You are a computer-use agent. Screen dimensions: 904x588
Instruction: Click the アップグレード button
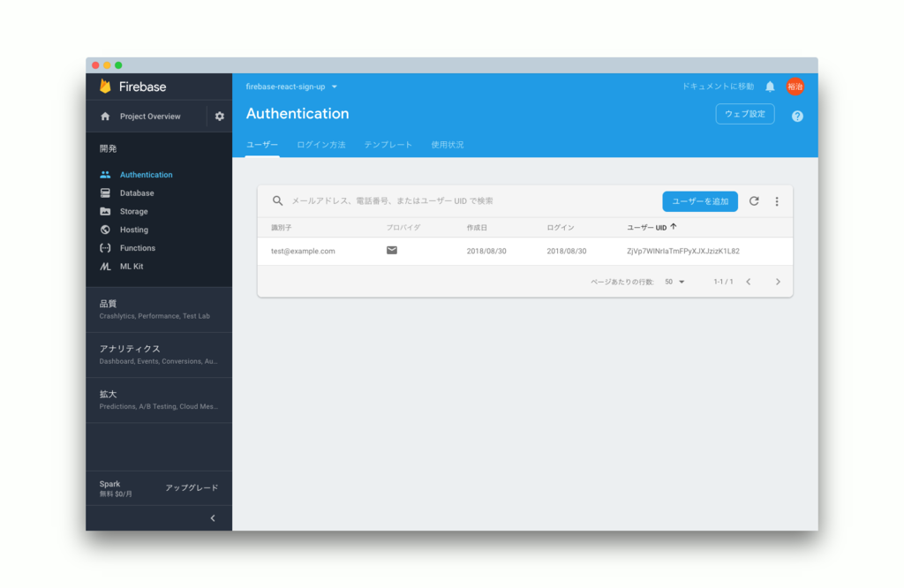coord(192,487)
